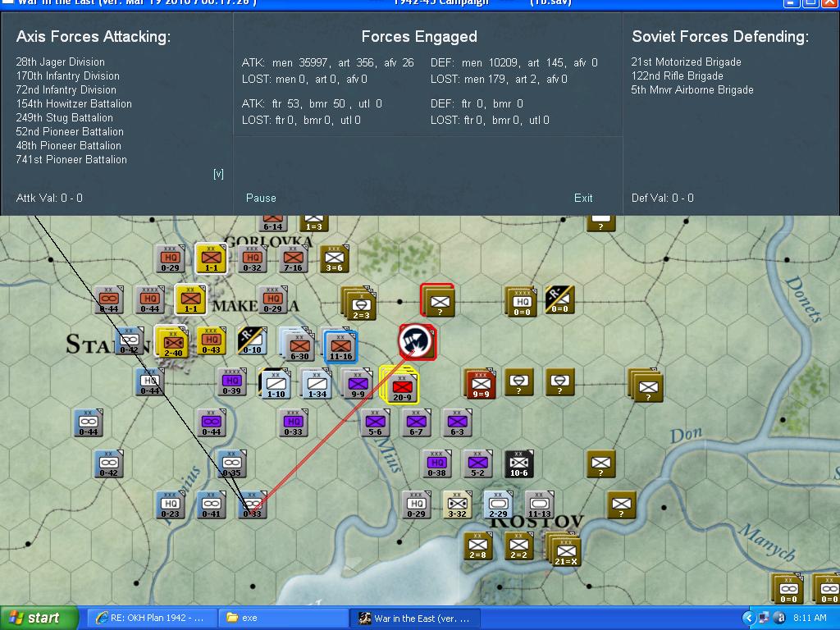840x630 pixels.
Task: Select the 7-16 infantry counter
Action: 293,258
